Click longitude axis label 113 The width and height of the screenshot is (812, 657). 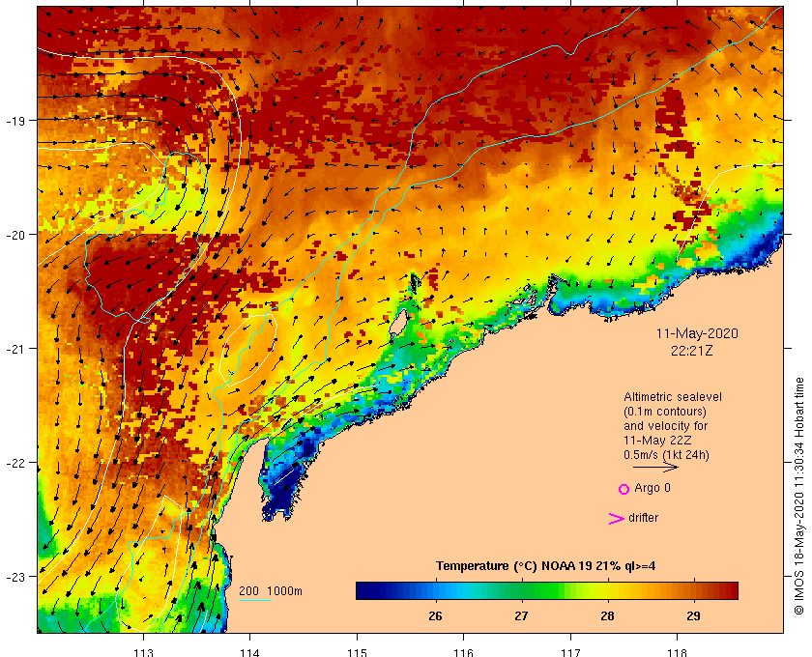tap(143, 652)
